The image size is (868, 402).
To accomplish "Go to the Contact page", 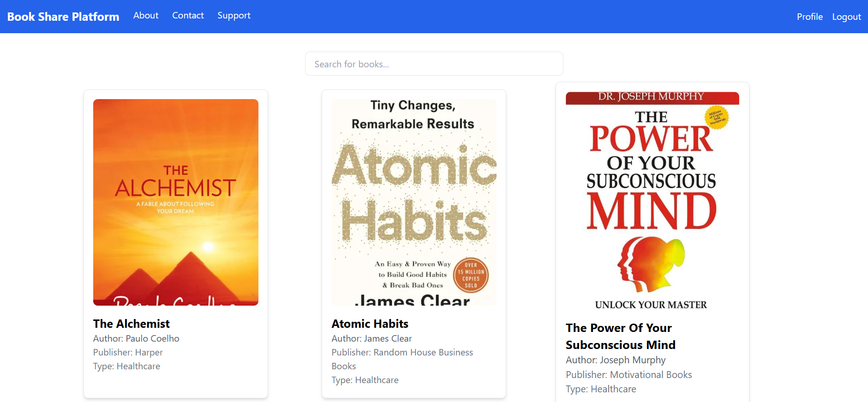I will [x=188, y=16].
